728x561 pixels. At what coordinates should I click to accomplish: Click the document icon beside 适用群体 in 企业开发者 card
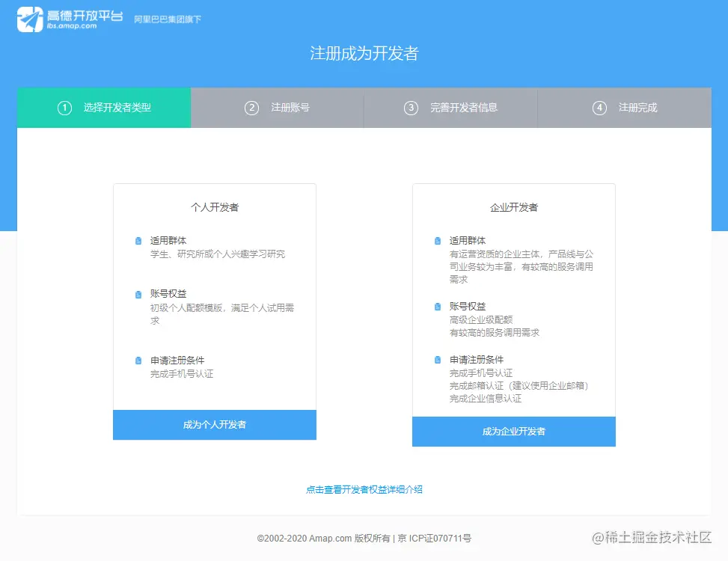(x=438, y=241)
